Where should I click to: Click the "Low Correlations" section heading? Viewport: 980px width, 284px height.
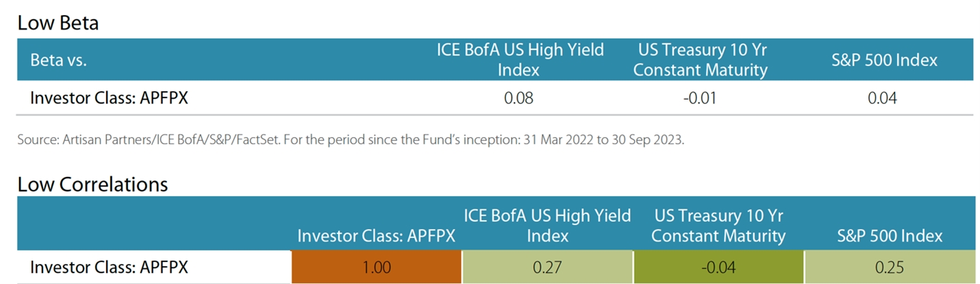92,184
